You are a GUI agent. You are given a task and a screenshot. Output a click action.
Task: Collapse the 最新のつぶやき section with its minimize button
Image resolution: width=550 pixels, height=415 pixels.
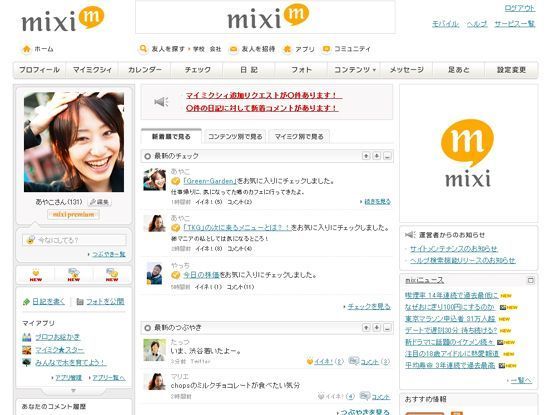point(387,328)
